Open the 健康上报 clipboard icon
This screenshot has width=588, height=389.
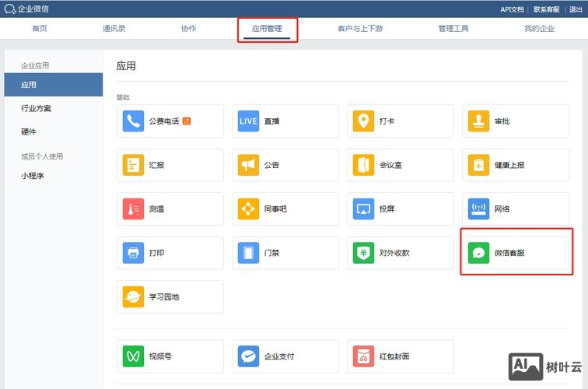click(478, 165)
